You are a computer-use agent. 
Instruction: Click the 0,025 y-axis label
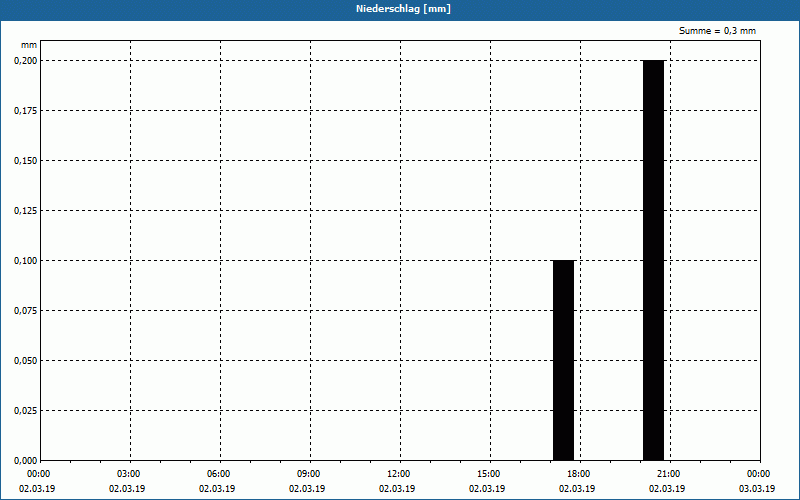click(x=26, y=411)
